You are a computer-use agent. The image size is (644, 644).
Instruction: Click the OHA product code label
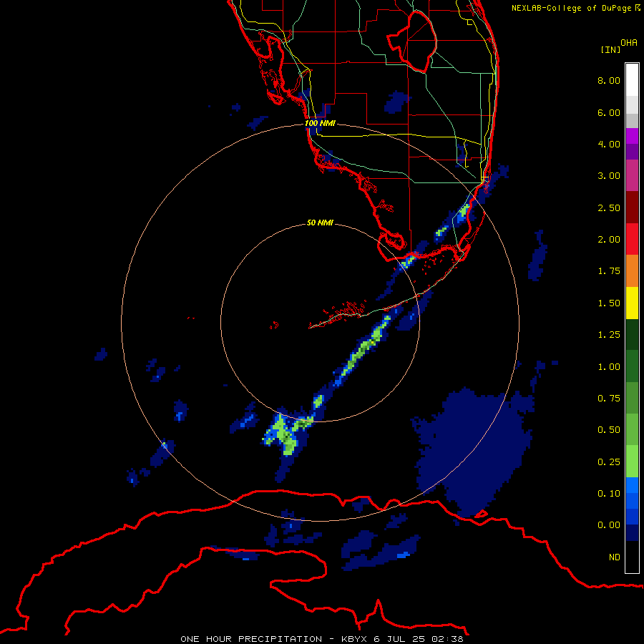point(629,43)
